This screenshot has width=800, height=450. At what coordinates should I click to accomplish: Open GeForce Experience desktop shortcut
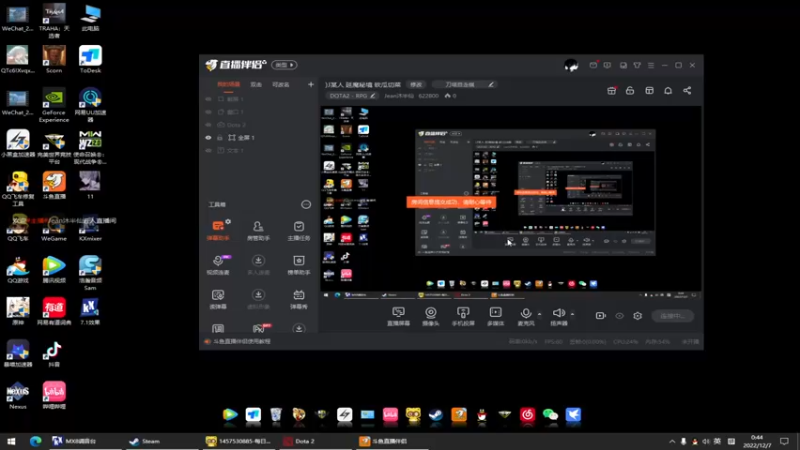(x=54, y=106)
